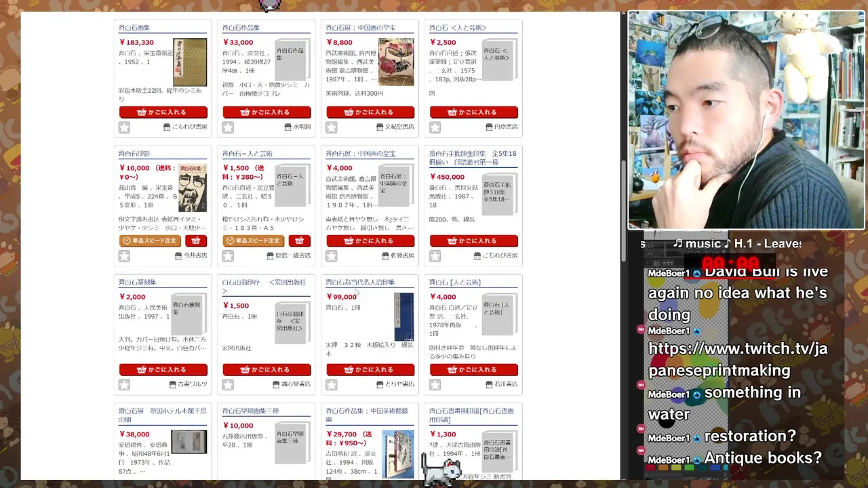Screen dimensions: 868x488
Task: Star the ¥450,000 seal collection listing
Action: pos(435,256)
